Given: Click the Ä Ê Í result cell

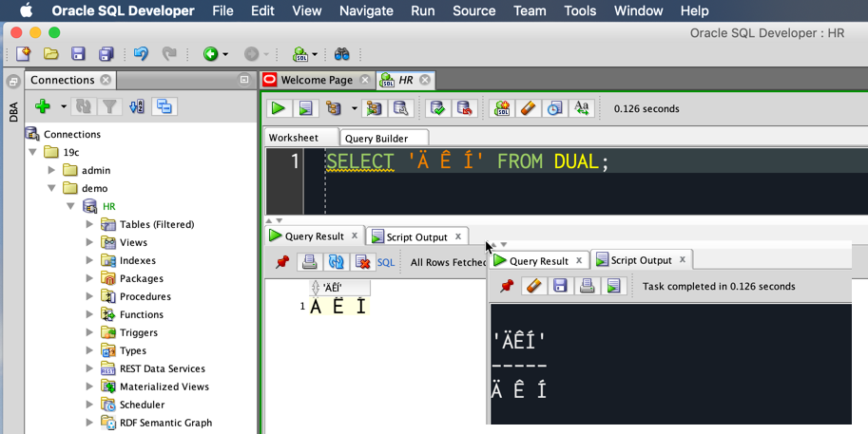Looking at the screenshot, I should [x=338, y=306].
